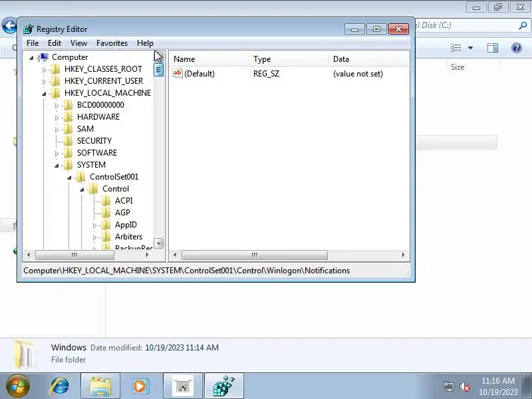Open the Favorites menu
532x399 pixels.
pos(112,43)
